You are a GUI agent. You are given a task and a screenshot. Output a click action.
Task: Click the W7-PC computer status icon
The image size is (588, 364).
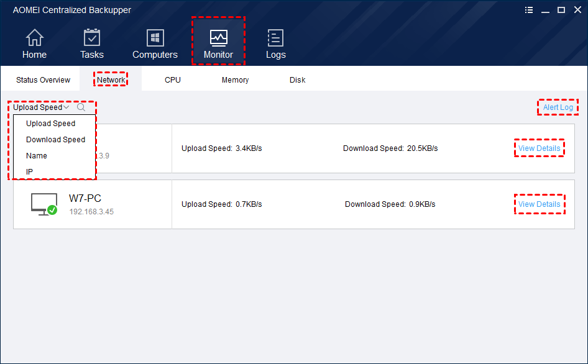44,204
